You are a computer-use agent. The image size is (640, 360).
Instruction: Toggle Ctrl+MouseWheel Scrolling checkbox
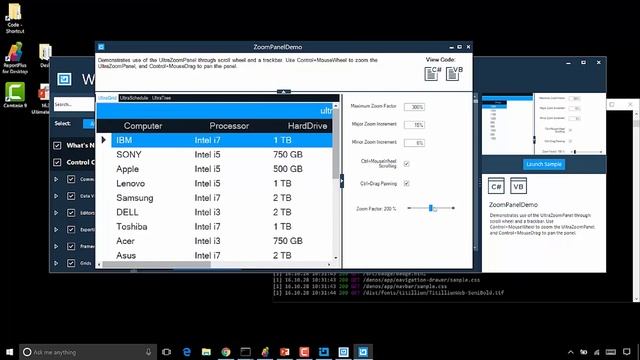[x=407, y=164]
